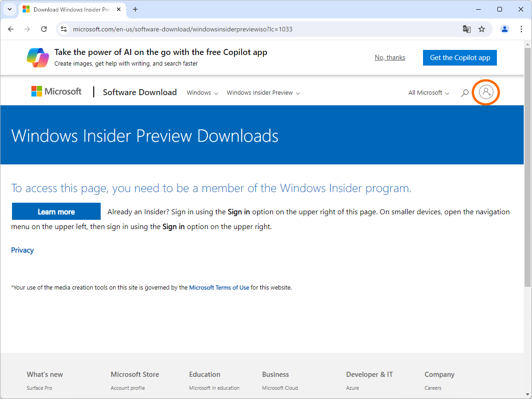Screen dimensions: 532x399
Task: Reload the current page
Action: click(44, 29)
